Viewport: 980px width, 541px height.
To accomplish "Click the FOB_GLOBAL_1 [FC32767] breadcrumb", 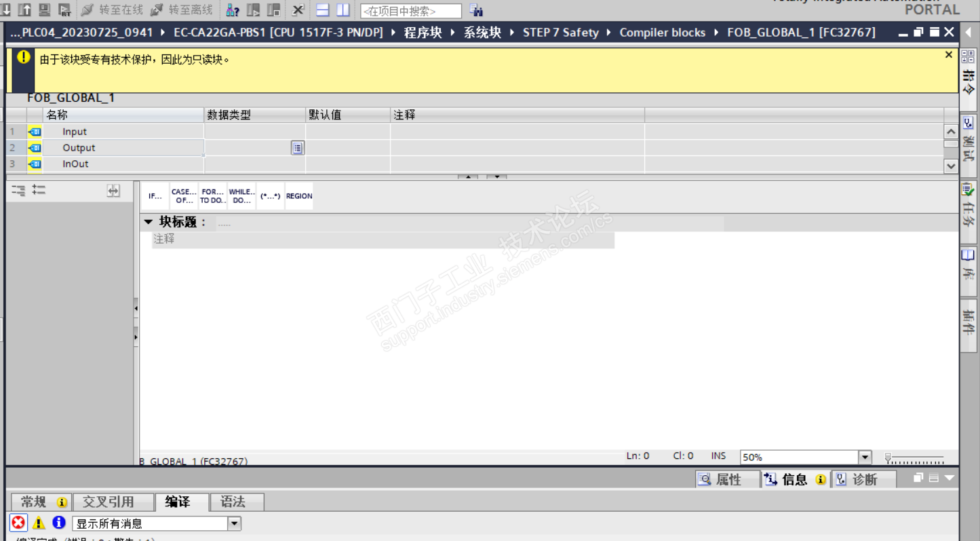I will pyautogui.click(x=802, y=33).
